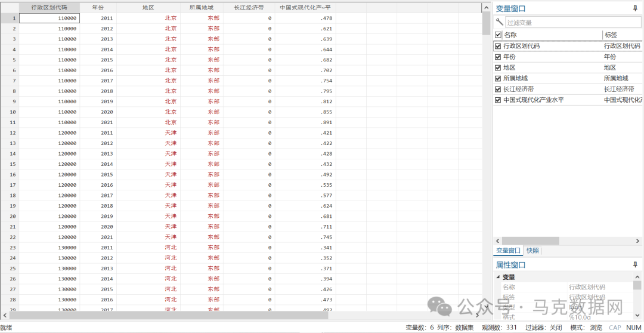Click the 名称 property value 行政区划代码
Image resolution: width=644 pixels, height=333 pixels.
click(x=587, y=287)
